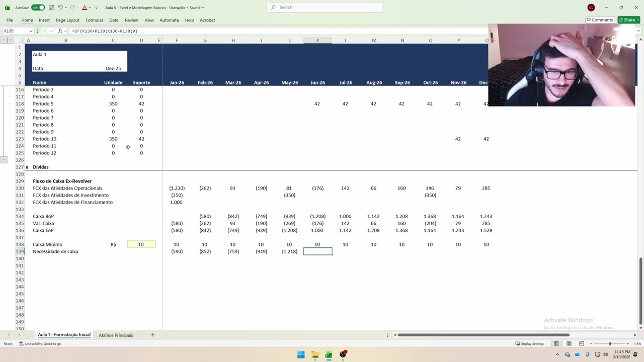Open Windows Start button in taskbar
The width and height of the screenshot is (644, 362).
pyautogui.click(x=301, y=355)
